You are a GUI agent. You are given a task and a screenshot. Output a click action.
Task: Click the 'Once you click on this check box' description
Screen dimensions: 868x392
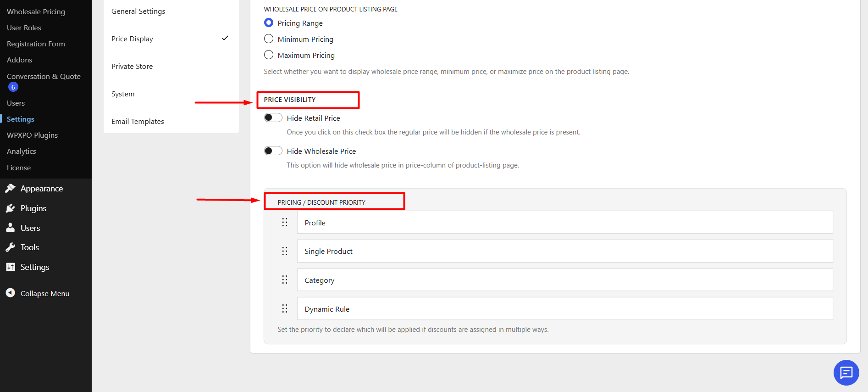point(434,132)
